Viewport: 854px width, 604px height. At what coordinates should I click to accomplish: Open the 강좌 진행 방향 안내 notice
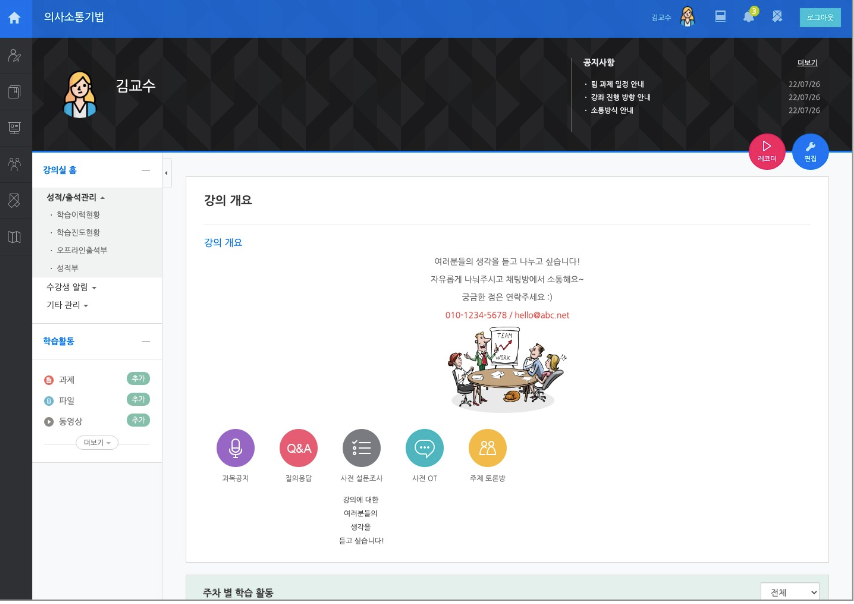point(620,97)
